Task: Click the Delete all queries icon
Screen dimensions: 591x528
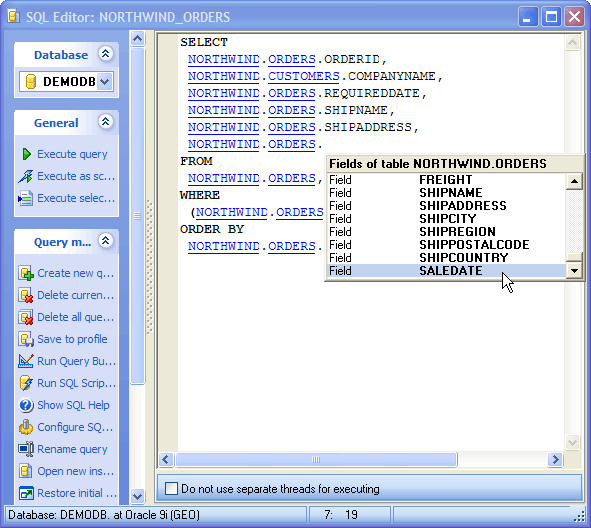Action: 26,317
